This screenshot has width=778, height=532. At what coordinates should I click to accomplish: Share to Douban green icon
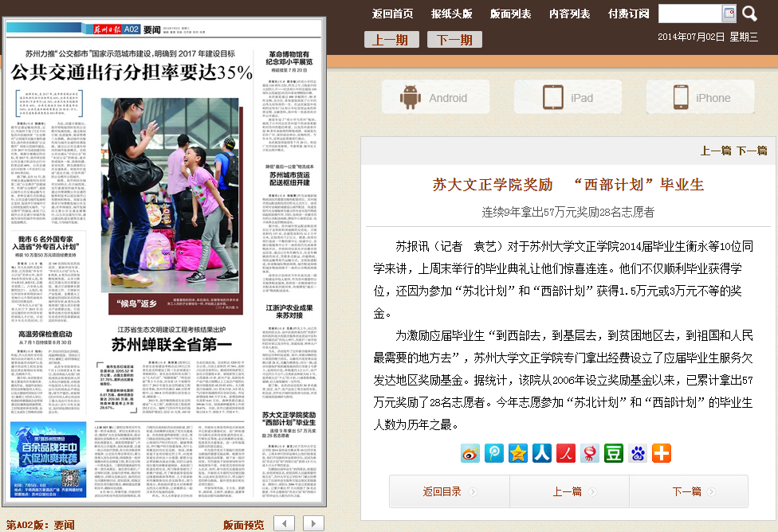(614, 453)
